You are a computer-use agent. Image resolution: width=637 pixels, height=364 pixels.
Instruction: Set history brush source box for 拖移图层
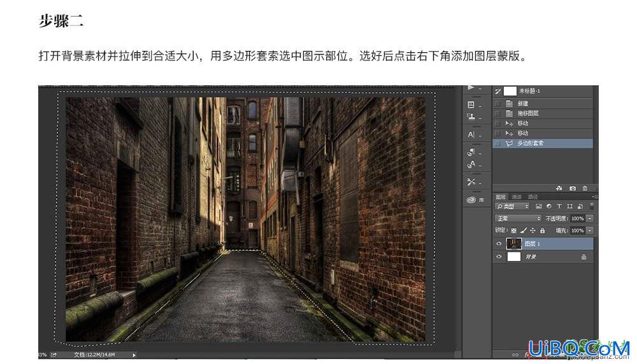tap(497, 113)
